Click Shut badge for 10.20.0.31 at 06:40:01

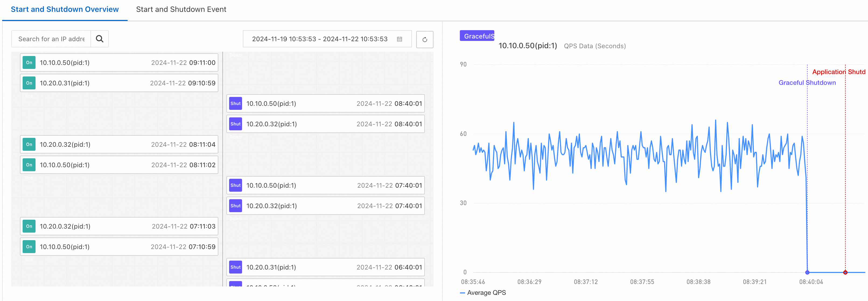pos(235,267)
